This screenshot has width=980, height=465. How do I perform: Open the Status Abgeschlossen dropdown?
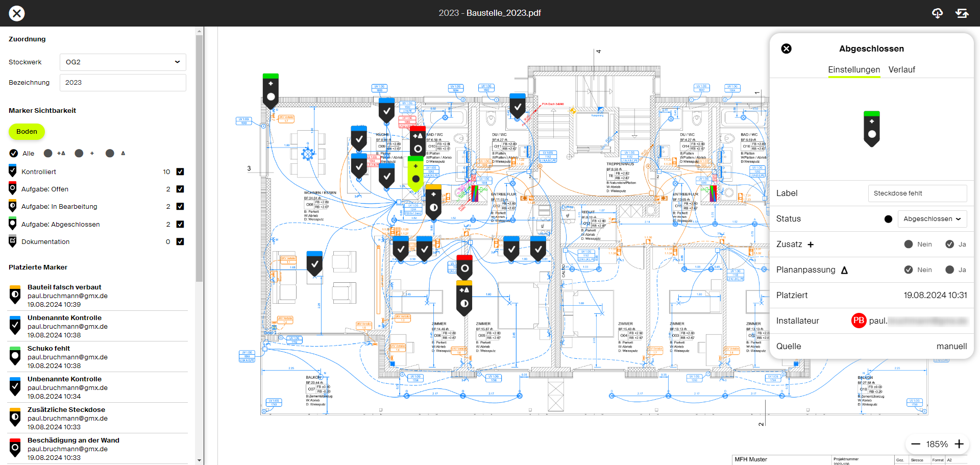(932, 219)
